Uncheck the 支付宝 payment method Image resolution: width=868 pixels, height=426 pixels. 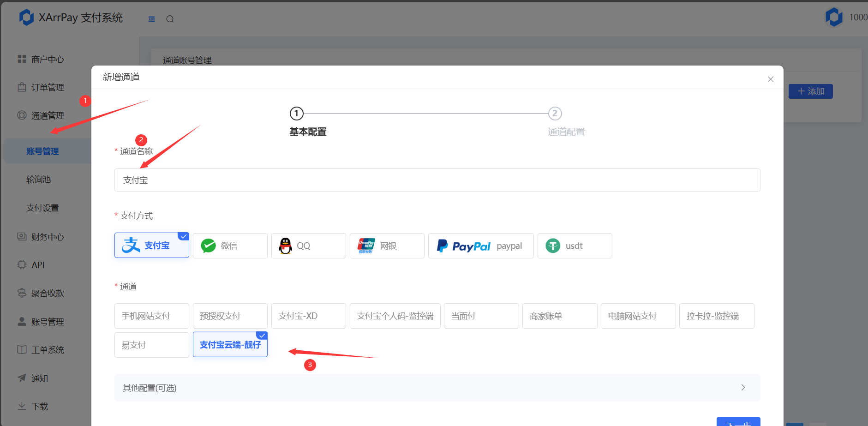coord(151,245)
